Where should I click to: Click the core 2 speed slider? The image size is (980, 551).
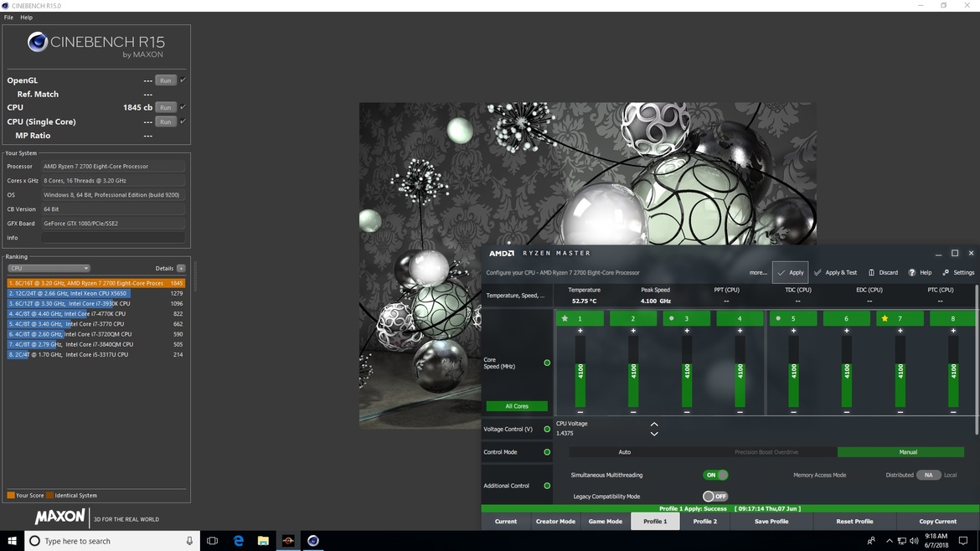633,372
